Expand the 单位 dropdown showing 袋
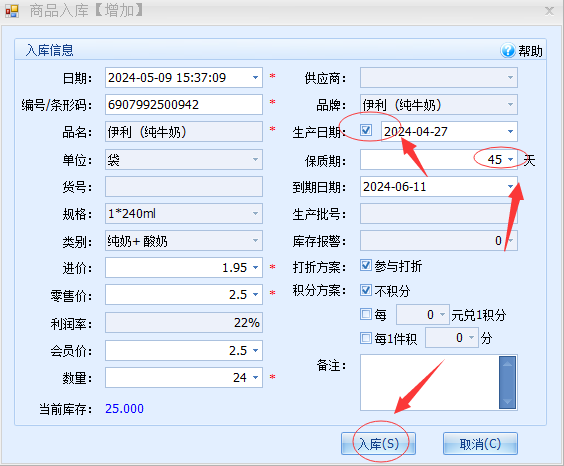 point(255,160)
